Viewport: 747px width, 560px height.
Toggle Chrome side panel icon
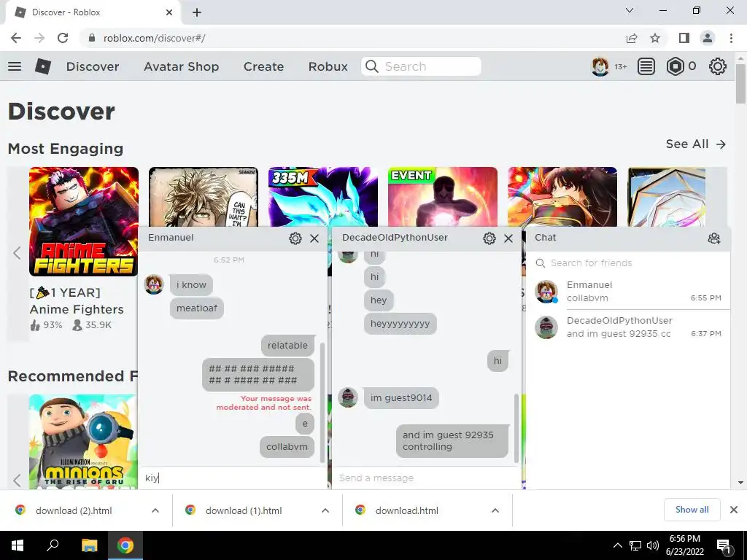pyautogui.click(x=684, y=38)
